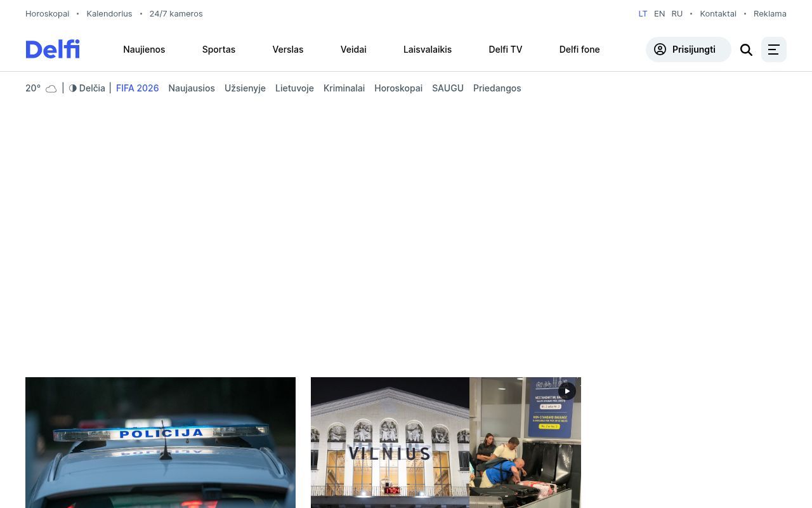Select the Lietuvoje category
Image resolution: width=812 pixels, height=508 pixels.
(x=294, y=88)
